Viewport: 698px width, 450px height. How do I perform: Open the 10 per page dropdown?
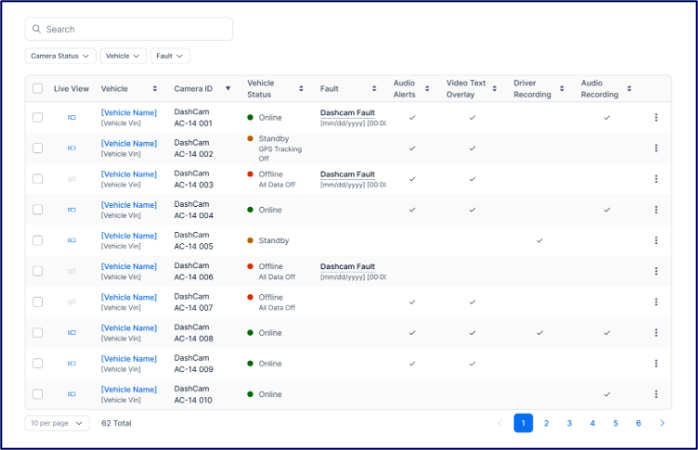(x=57, y=423)
